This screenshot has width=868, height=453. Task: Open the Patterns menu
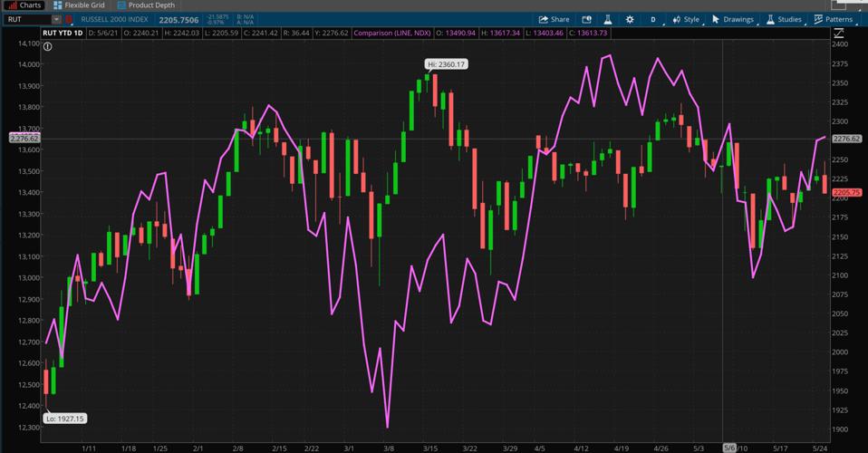(834, 19)
